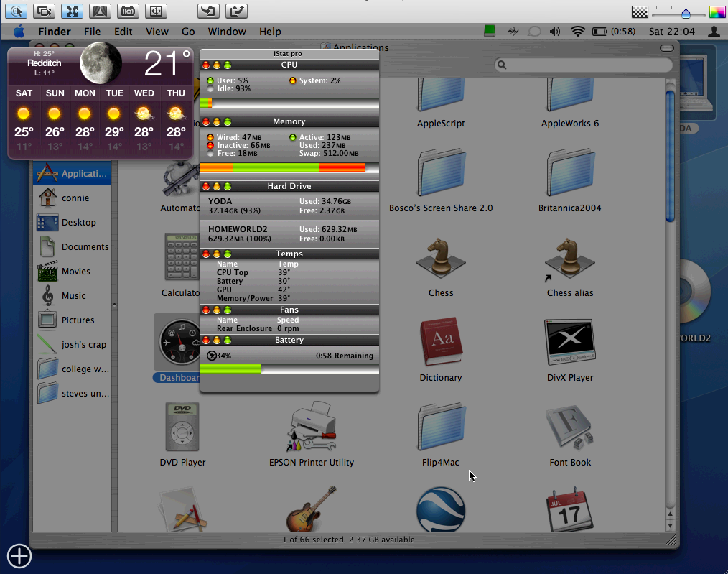The width and height of the screenshot is (728, 574).
Task: Toggle fit screen in window button
Action: coord(72,11)
